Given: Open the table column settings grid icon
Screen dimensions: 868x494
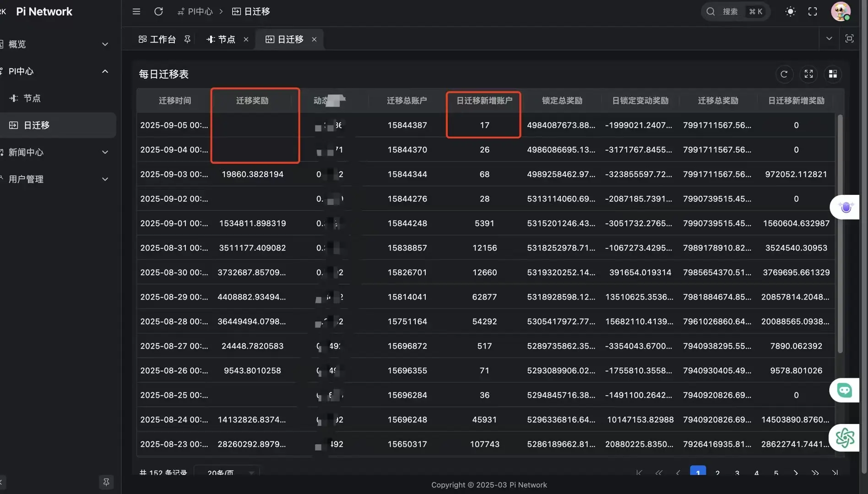Looking at the screenshot, I should [833, 74].
